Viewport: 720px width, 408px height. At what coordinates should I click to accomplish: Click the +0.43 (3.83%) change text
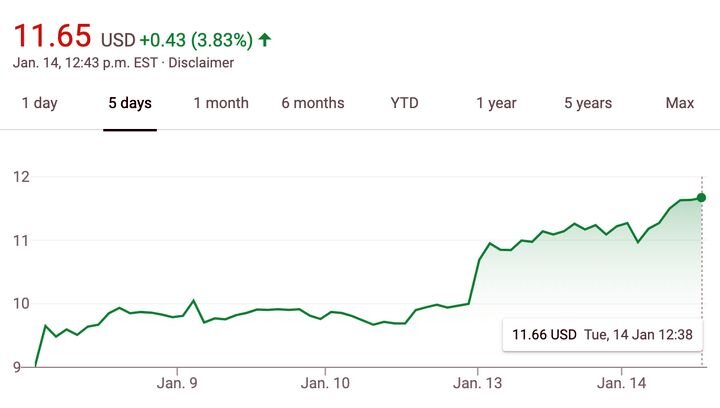coord(196,40)
